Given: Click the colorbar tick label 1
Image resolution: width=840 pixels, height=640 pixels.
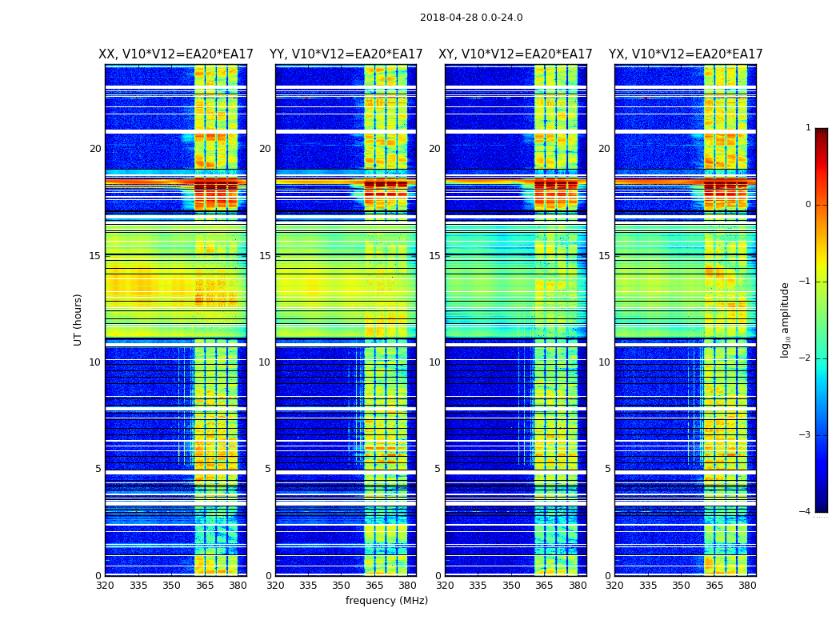Looking at the screenshot, I should click(808, 128).
